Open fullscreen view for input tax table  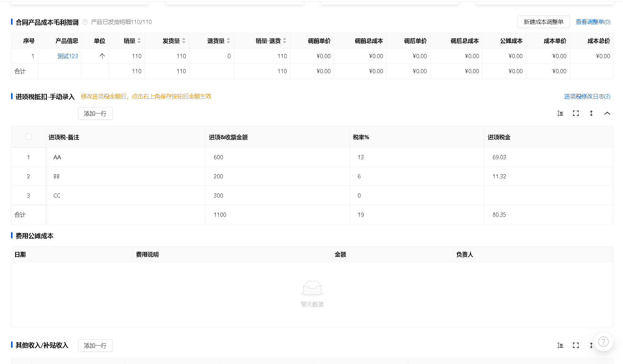point(576,113)
